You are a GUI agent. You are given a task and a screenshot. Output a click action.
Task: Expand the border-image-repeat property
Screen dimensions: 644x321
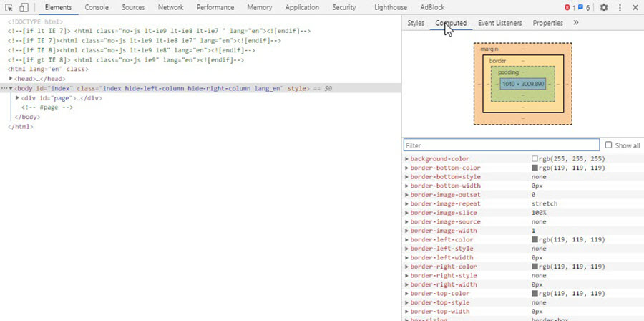[x=407, y=203]
